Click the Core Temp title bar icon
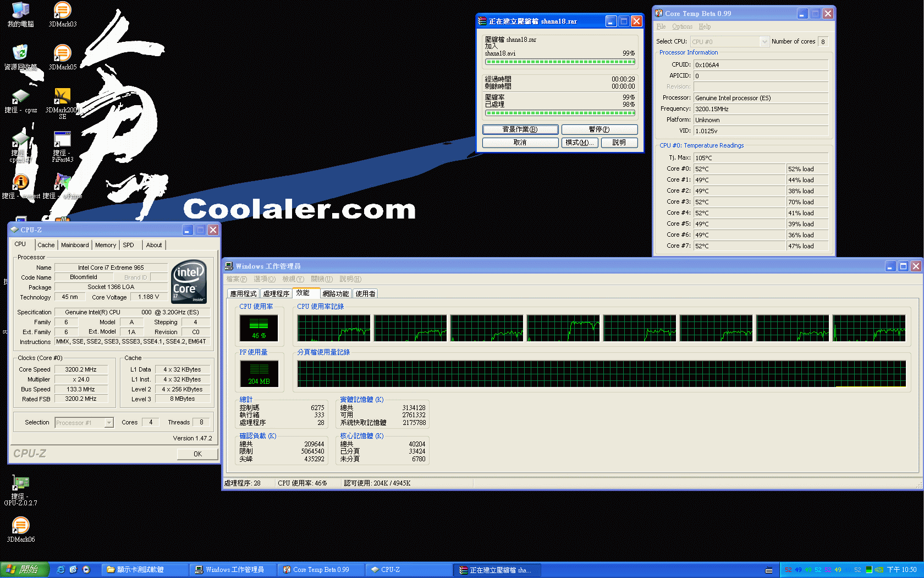Image resolution: width=924 pixels, height=578 pixels. pyautogui.click(x=659, y=13)
